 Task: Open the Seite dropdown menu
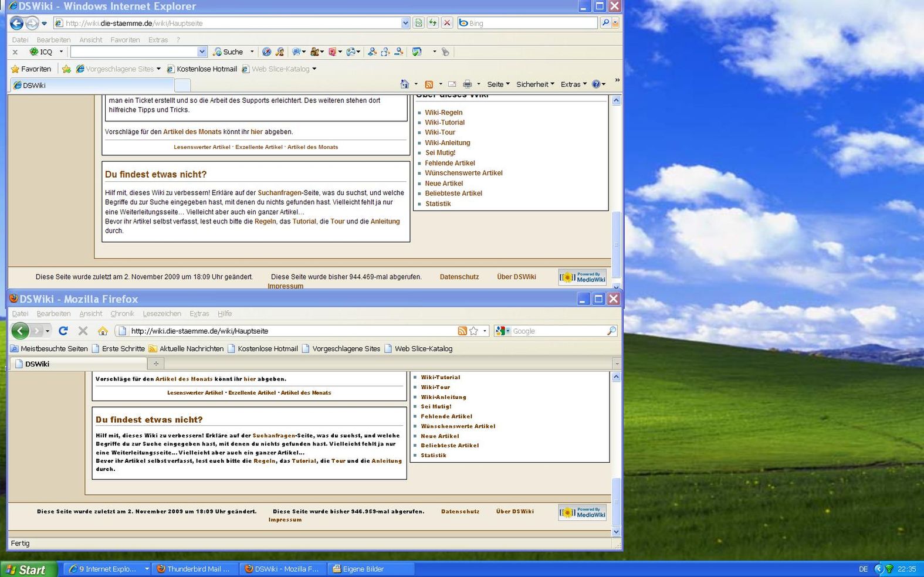click(x=498, y=84)
